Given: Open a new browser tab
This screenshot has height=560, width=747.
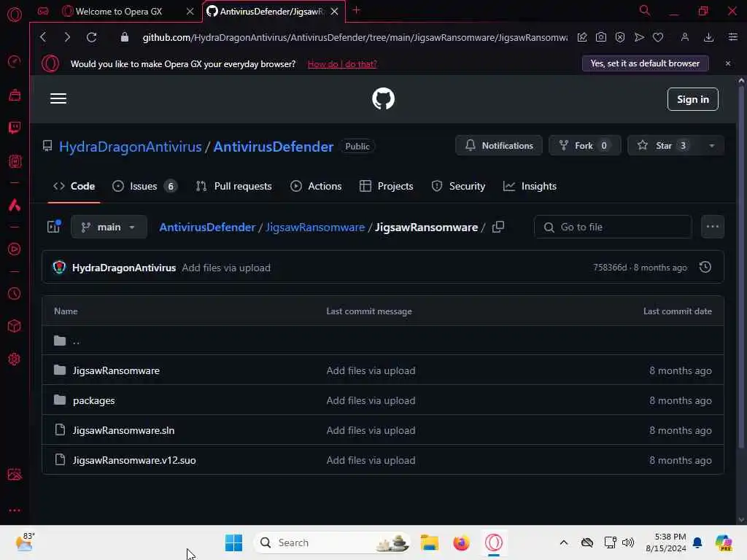Looking at the screenshot, I should (x=356, y=10).
